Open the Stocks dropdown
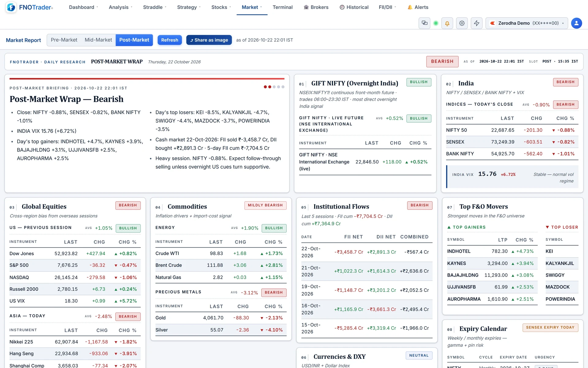 pos(221,7)
